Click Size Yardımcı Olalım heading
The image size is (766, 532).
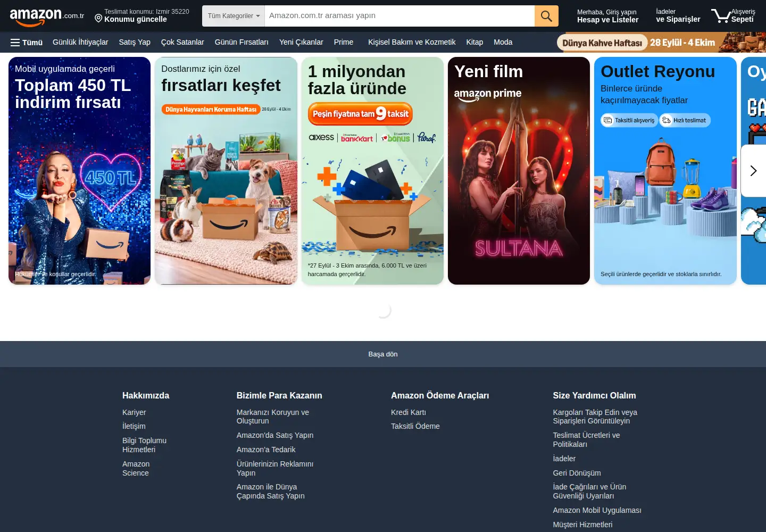594,395
